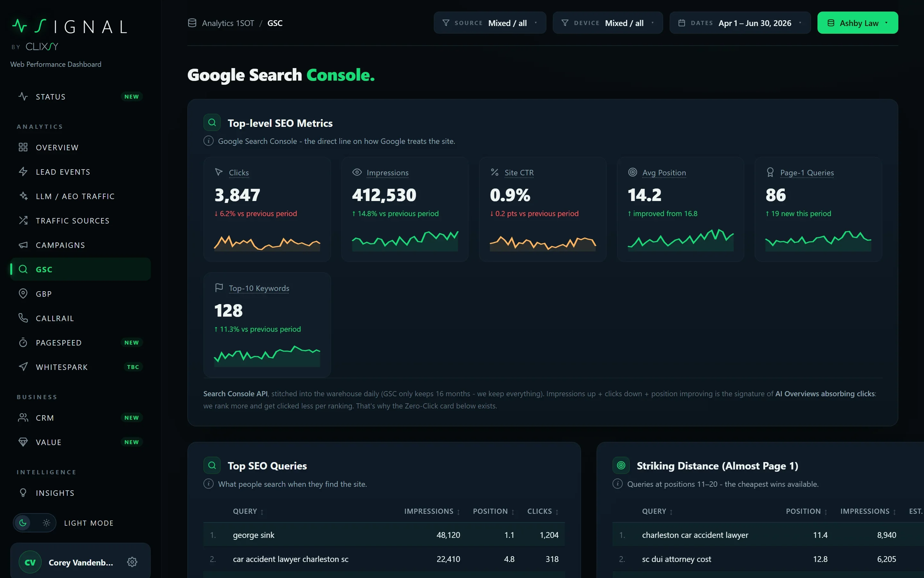The width and height of the screenshot is (924, 578).
Task: Click the info icon in Striking Distance card
Action: (617, 484)
